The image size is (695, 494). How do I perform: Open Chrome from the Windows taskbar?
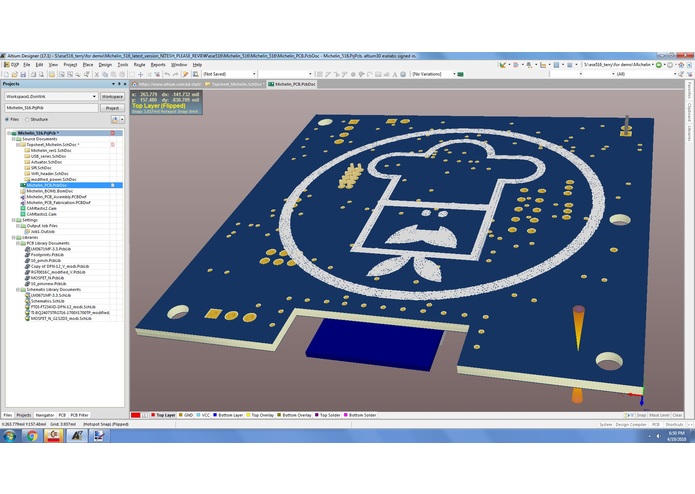coord(32,436)
